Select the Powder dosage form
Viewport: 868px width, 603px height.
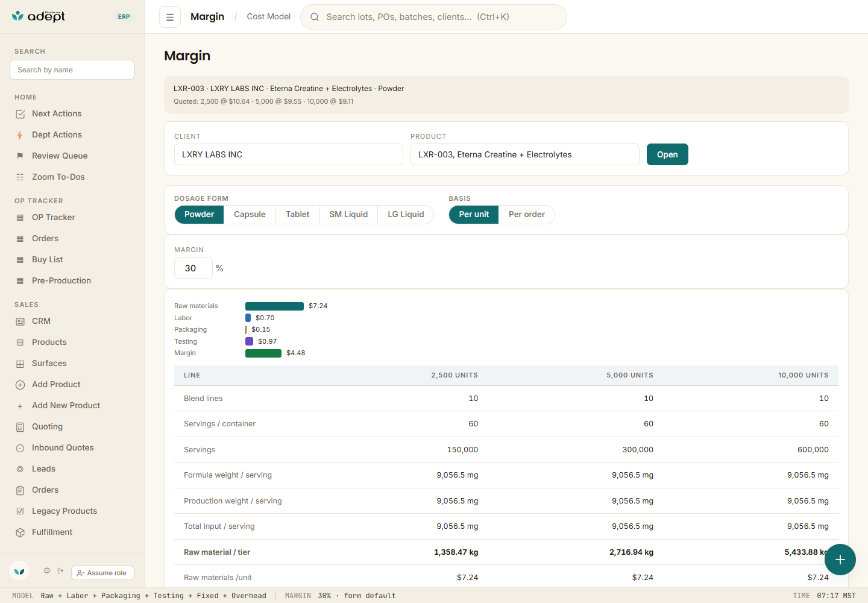coord(199,215)
